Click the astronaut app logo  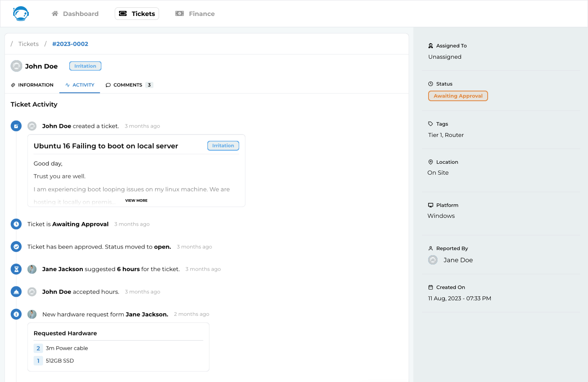click(x=21, y=14)
